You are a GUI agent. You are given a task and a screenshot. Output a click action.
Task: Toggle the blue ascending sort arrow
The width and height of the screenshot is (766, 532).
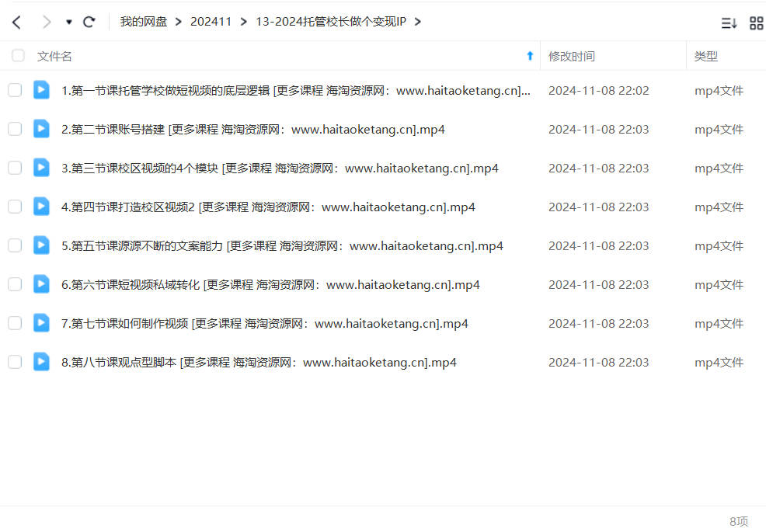[530, 56]
